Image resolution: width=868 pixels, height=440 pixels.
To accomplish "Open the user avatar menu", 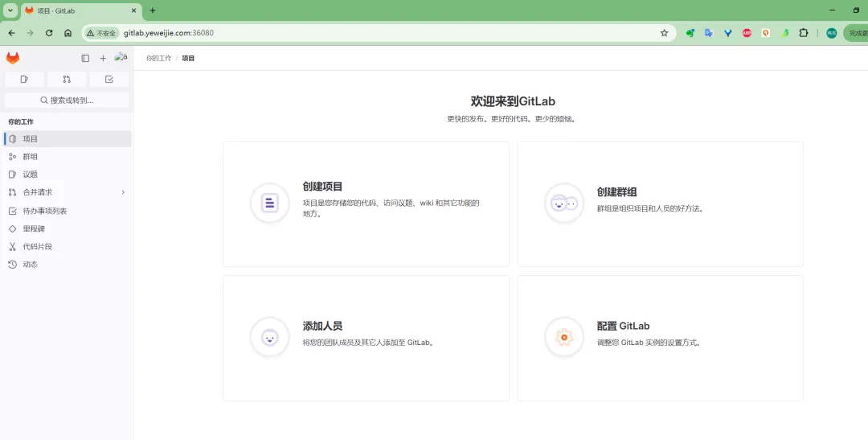I will pyautogui.click(x=121, y=58).
